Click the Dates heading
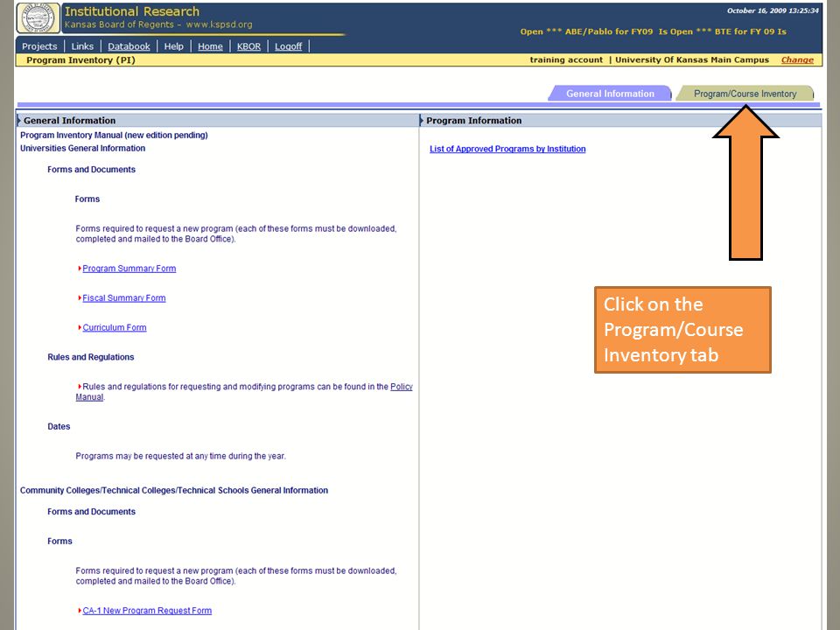The height and width of the screenshot is (630, 840). 59,426
